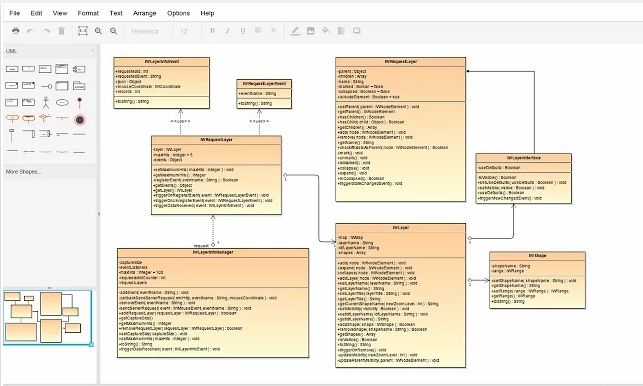Select the use case ellipse shape

point(62,103)
